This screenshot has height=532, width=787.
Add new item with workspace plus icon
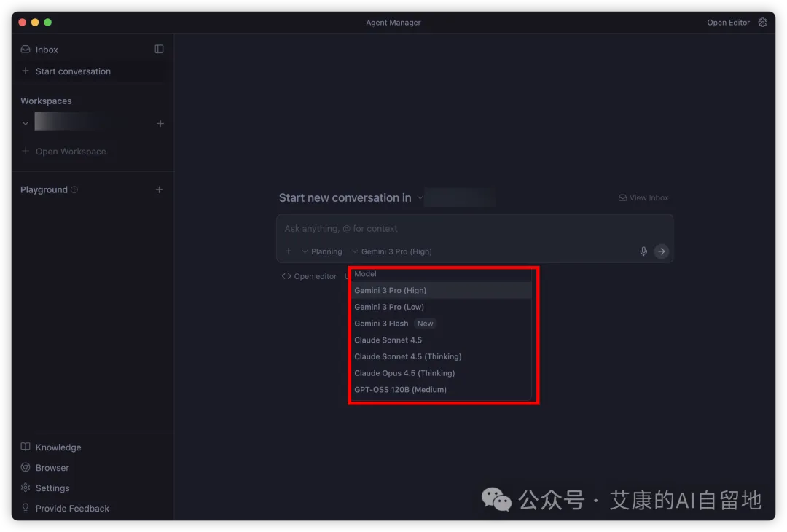(x=160, y=123)
